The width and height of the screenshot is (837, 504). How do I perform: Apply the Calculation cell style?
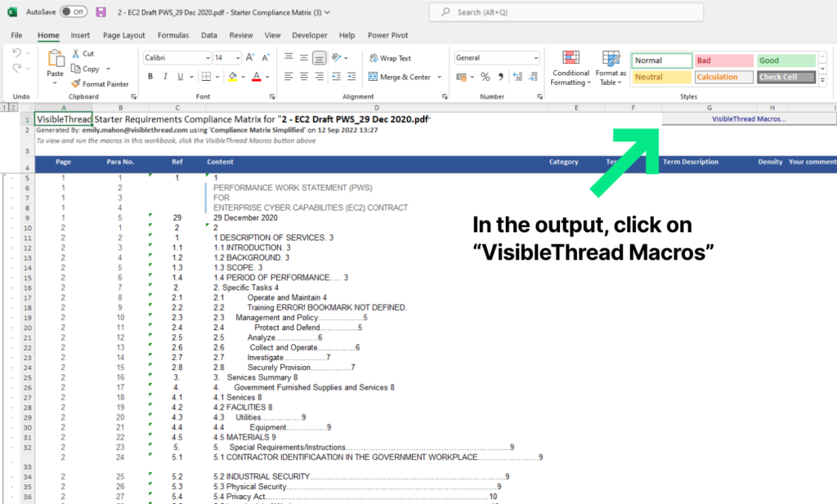[724, 77]
